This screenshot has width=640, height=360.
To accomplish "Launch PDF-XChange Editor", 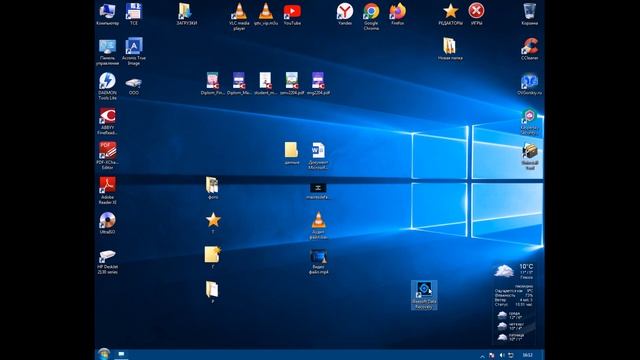I will pos(107,156).
